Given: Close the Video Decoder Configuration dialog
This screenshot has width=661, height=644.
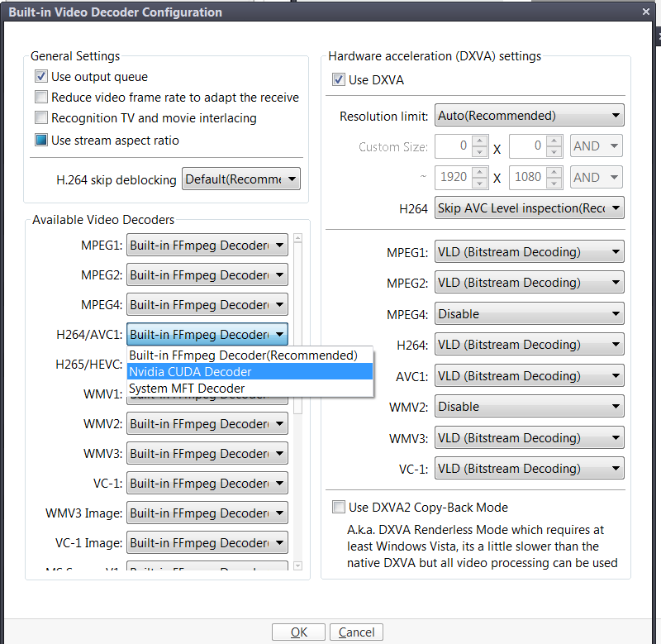Looking at the screenshot, I should [x=646, y=12].
